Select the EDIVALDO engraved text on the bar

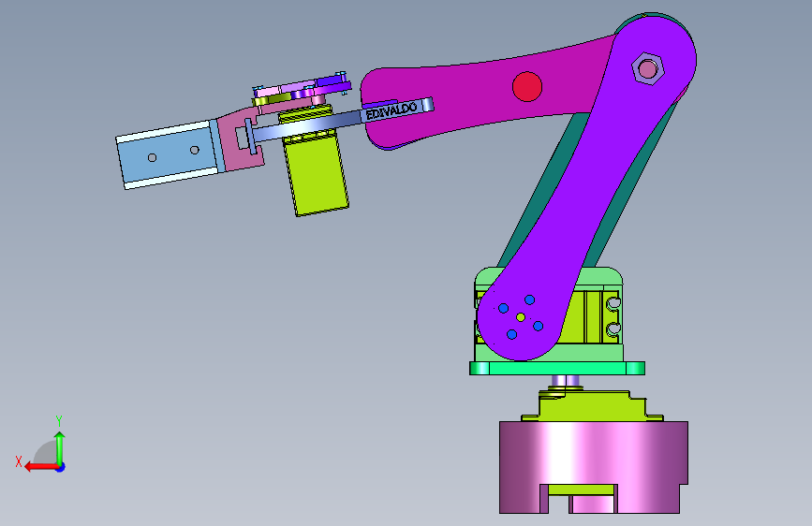point(391,110)
